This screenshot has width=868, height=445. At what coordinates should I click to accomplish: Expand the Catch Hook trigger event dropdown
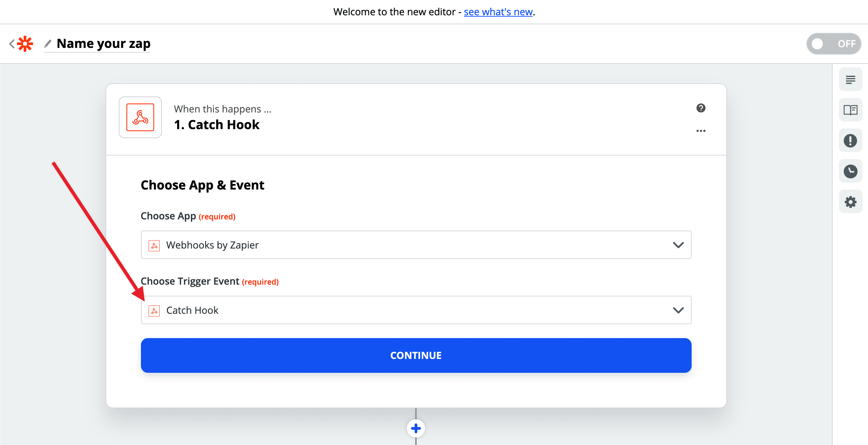pyautogui.click(x=416, y=310)
